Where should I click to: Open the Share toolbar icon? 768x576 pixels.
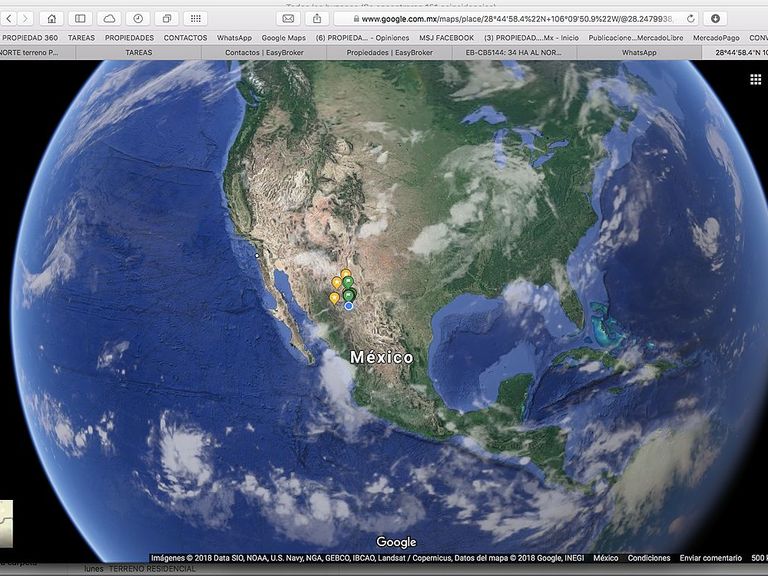tap(317, 19)
